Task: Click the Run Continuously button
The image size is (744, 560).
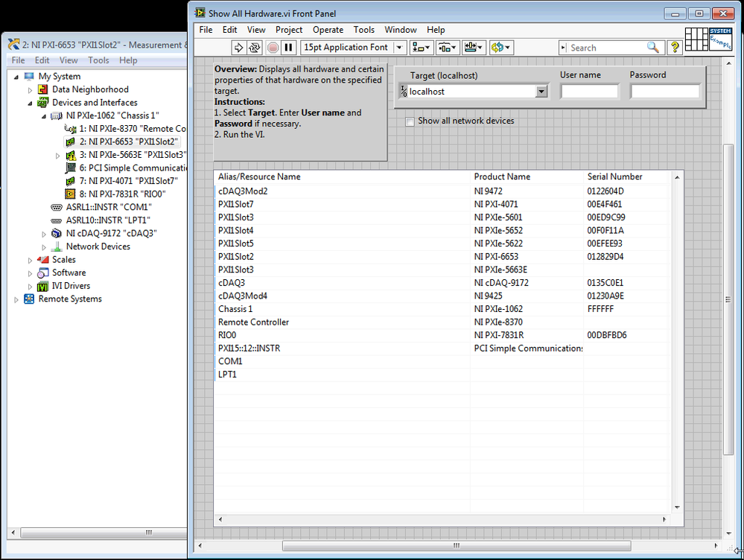Action: coord(255,48)
